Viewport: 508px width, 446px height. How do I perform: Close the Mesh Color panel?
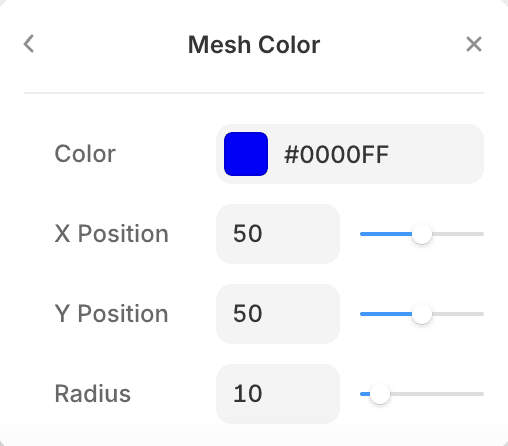click(x=474, y=44)
